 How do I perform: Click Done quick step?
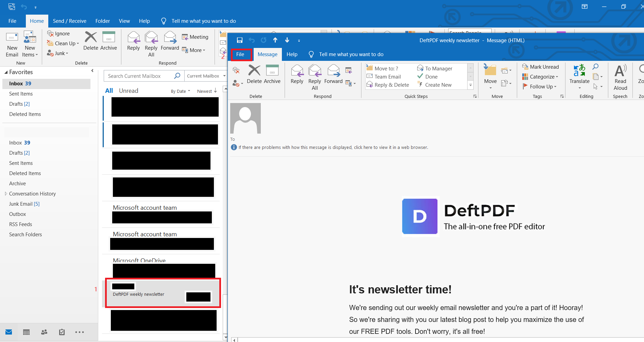click(428, 76)
